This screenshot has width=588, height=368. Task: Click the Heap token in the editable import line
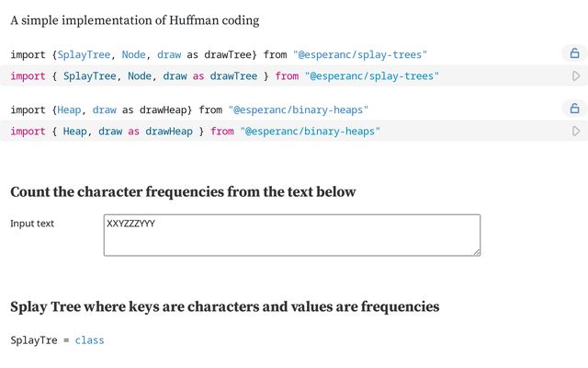coord(75,132)
